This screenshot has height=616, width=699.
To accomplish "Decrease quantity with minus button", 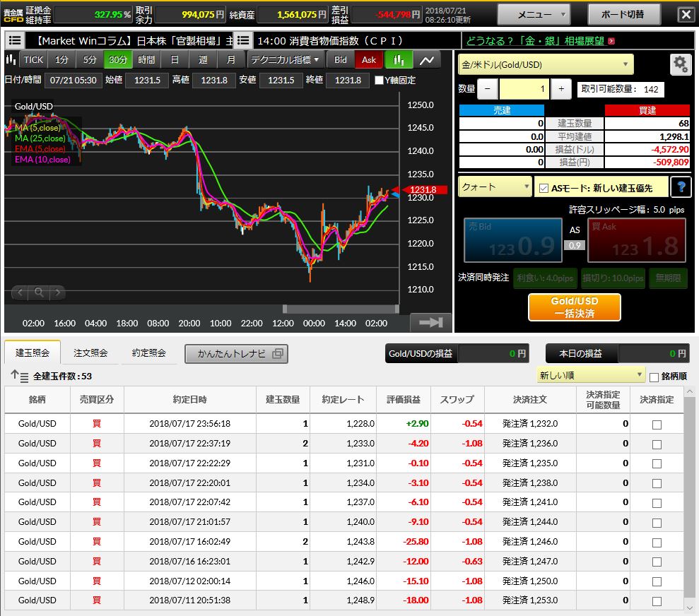I will 488,89.
